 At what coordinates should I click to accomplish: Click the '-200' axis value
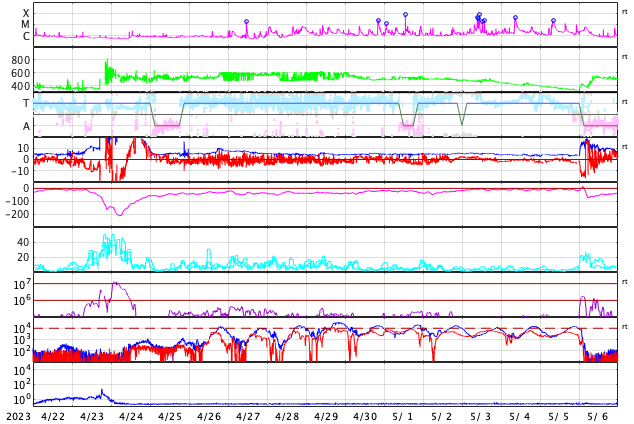17,215
